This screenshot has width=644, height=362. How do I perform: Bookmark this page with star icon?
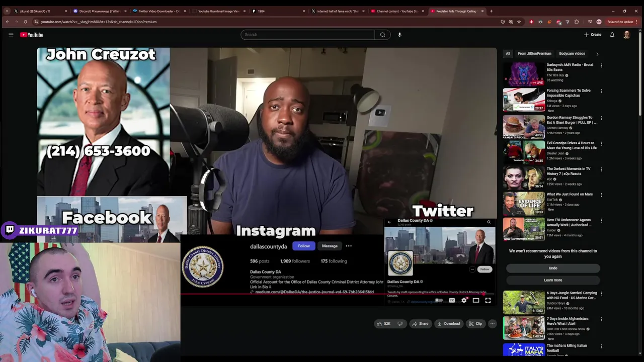(519, 22)
